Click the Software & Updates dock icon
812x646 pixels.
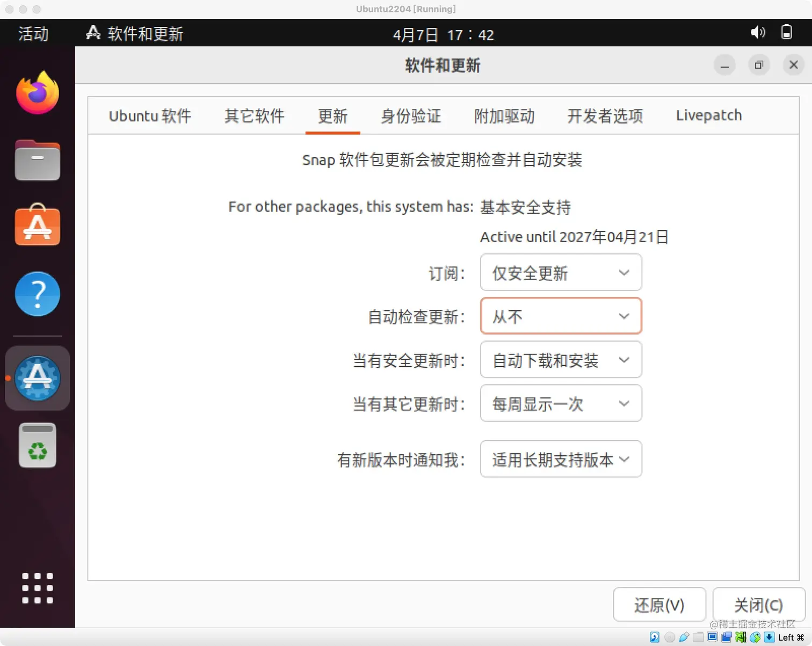[x=38, y=378]
